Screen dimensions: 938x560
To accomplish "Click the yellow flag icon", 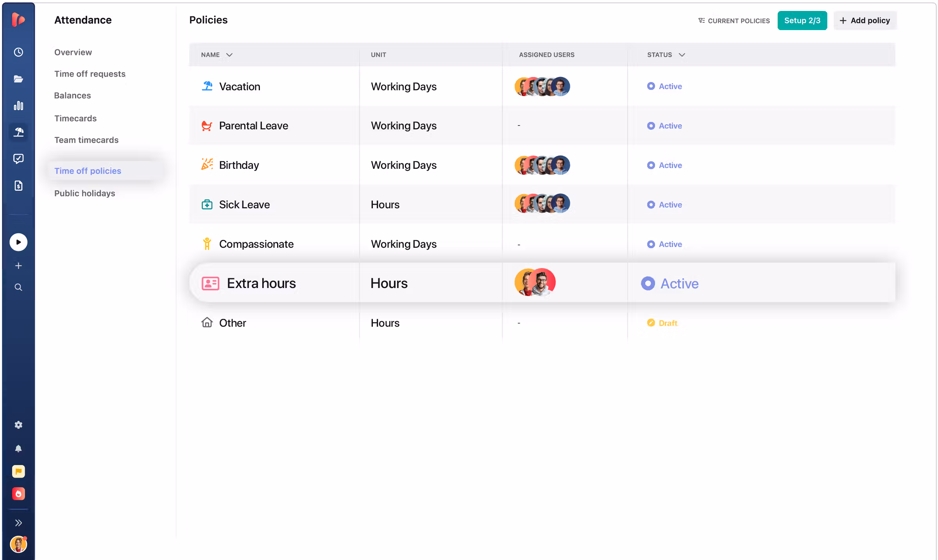I will tap(18, 471).
